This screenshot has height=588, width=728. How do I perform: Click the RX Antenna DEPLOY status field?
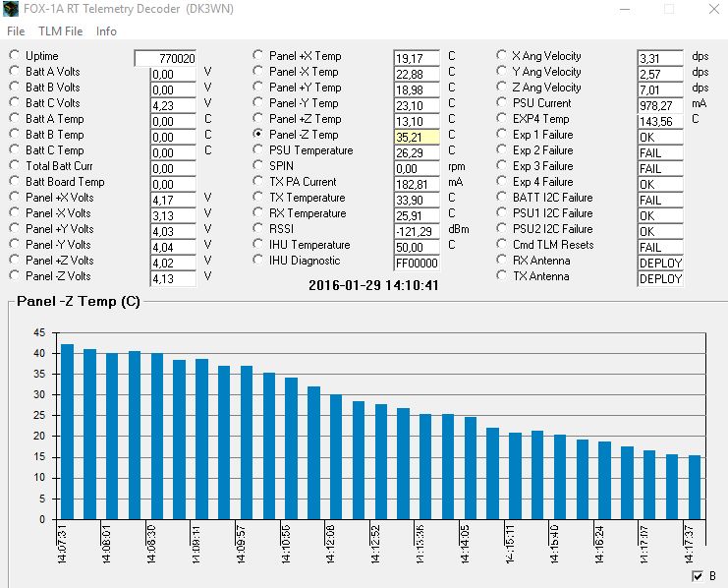tap(660, 263)
